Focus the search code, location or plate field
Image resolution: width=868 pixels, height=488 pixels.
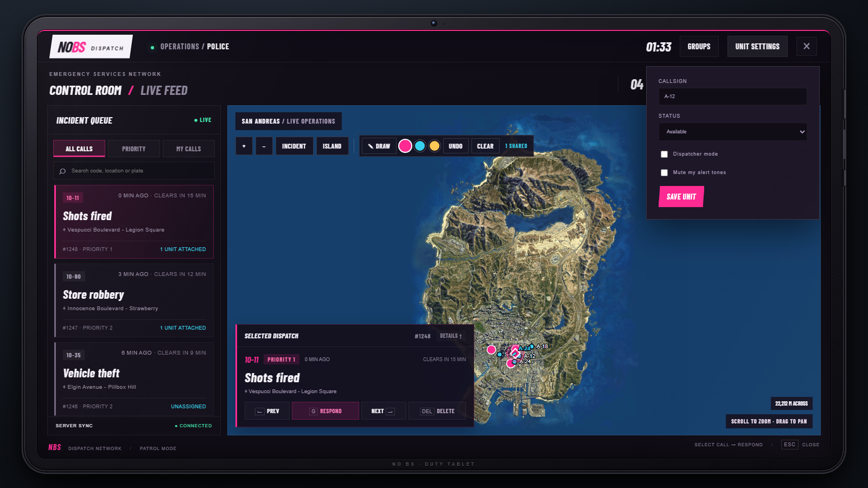tap(134, 171)
